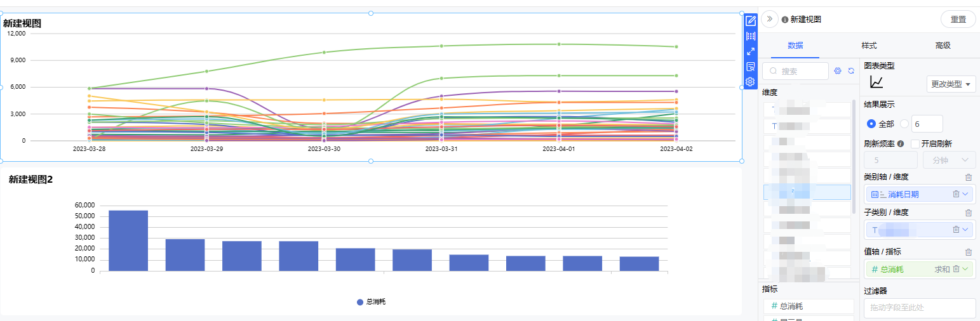Select the 全部 radio option
This screenshot has height=321, width=980.
(x=872, y=124)
